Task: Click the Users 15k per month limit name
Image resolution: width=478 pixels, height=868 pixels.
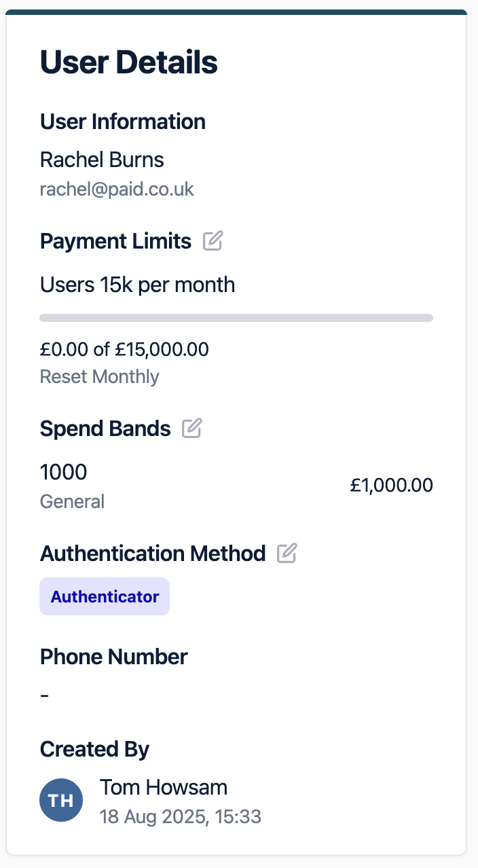Action: point(137,285)
